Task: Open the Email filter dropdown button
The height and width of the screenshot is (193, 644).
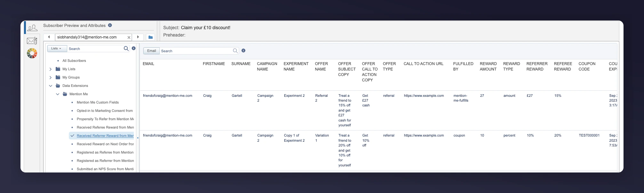Action: coord(151,51)
